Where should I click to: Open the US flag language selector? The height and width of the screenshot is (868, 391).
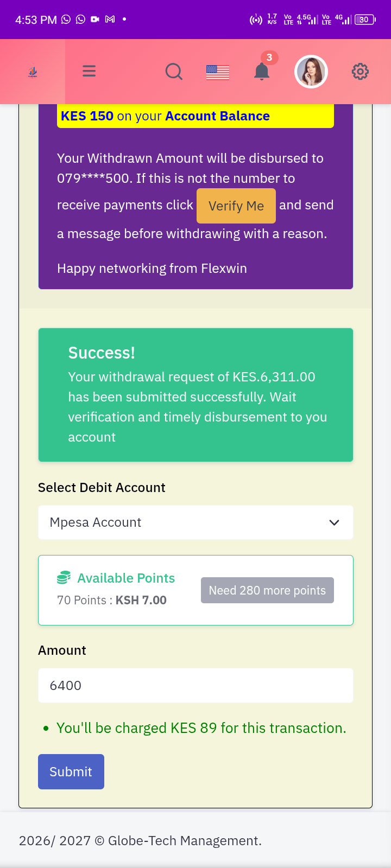click(218, 72)
